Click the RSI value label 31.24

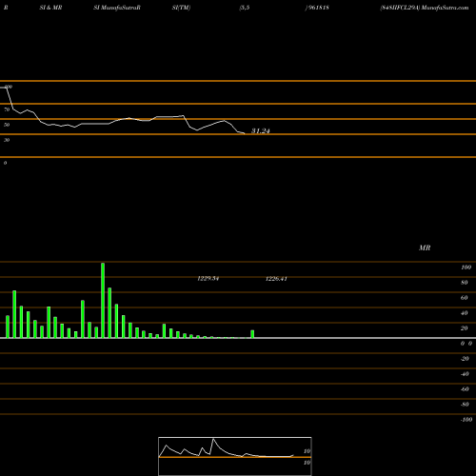pos(261,130)
